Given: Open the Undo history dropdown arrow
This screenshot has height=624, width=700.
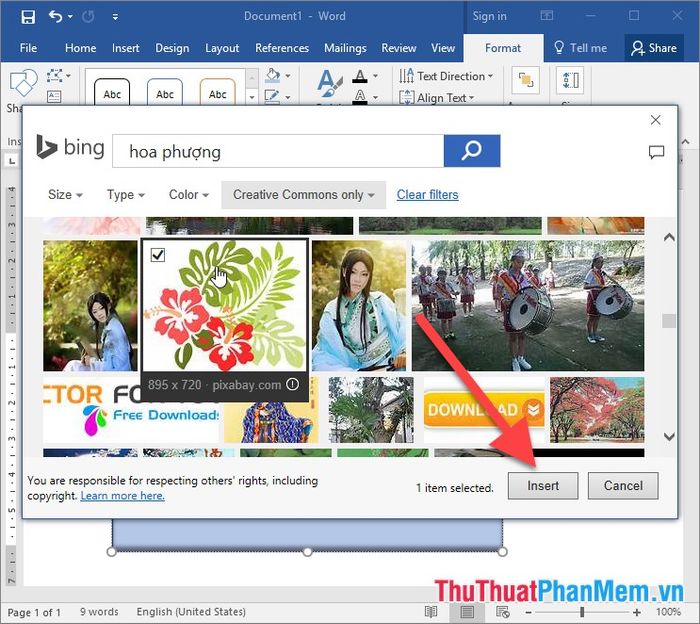Looking at the screenshot, I should point(70,17).
